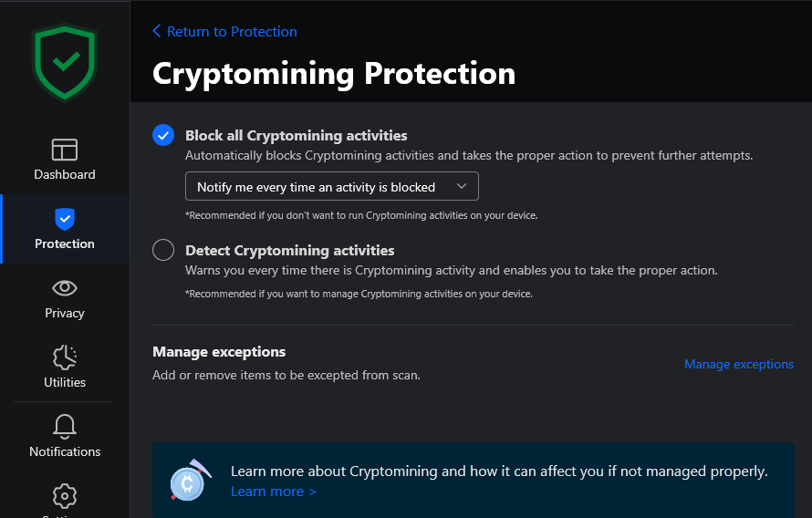Viewport: 812px width, 518px height.
Task: Select Block all Cryptomining activities radio
Action: point(163,135)
